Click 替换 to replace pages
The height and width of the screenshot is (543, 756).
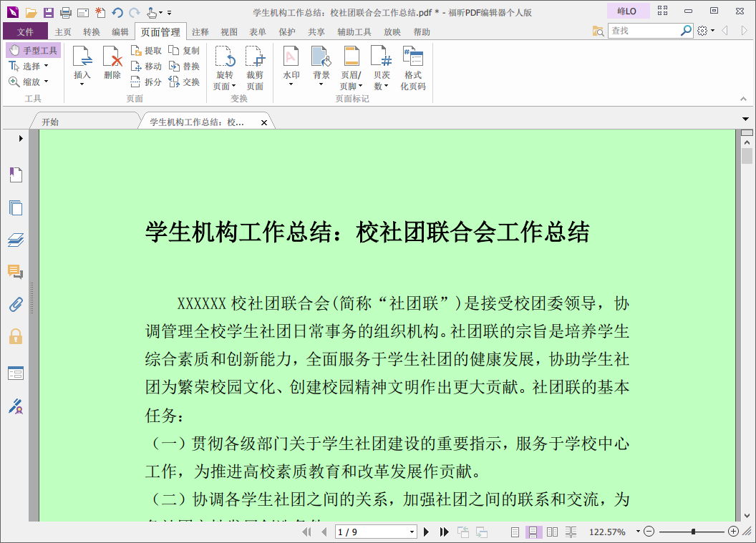[184, 67]
